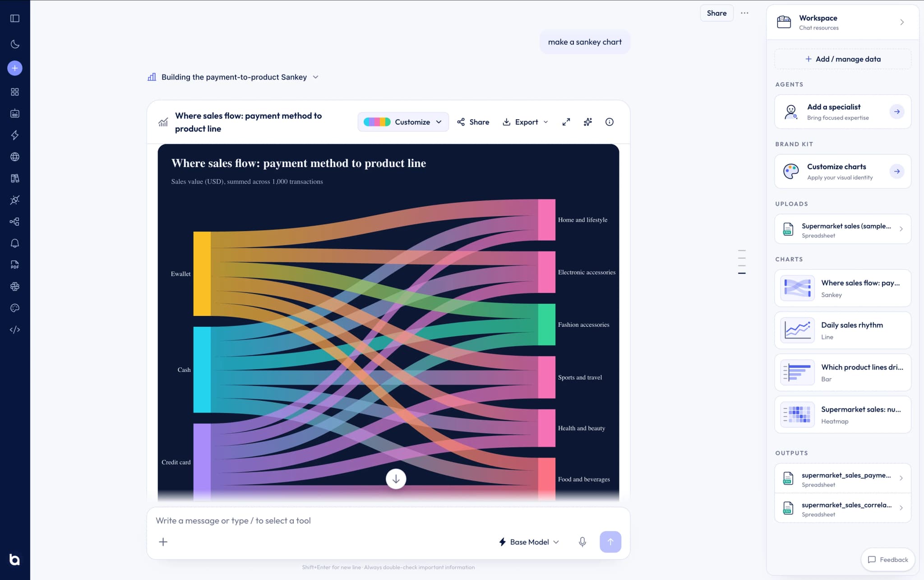Expand Supermarket sales sample spreadsheet upload
924x580 pixels.
click(x=842, y=229)
